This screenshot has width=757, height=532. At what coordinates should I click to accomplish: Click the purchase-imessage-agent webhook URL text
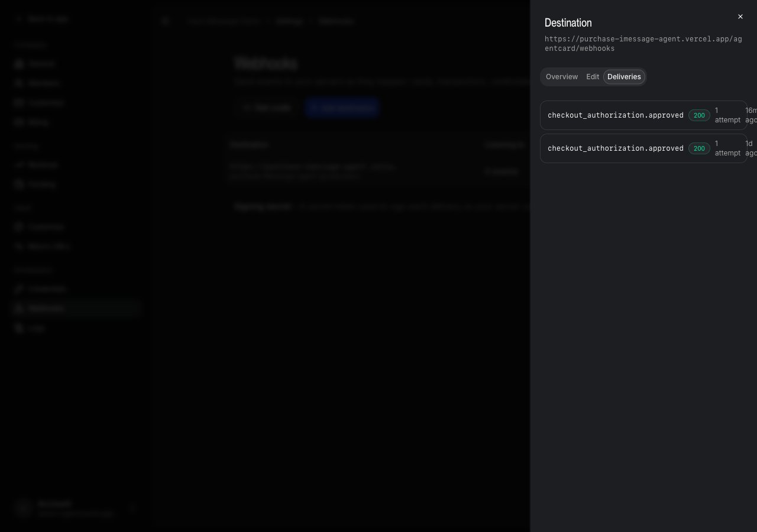(x=643, y=44)
